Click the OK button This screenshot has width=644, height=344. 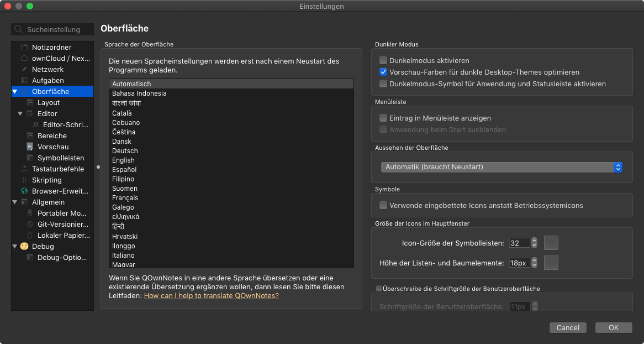click(614, 327)
